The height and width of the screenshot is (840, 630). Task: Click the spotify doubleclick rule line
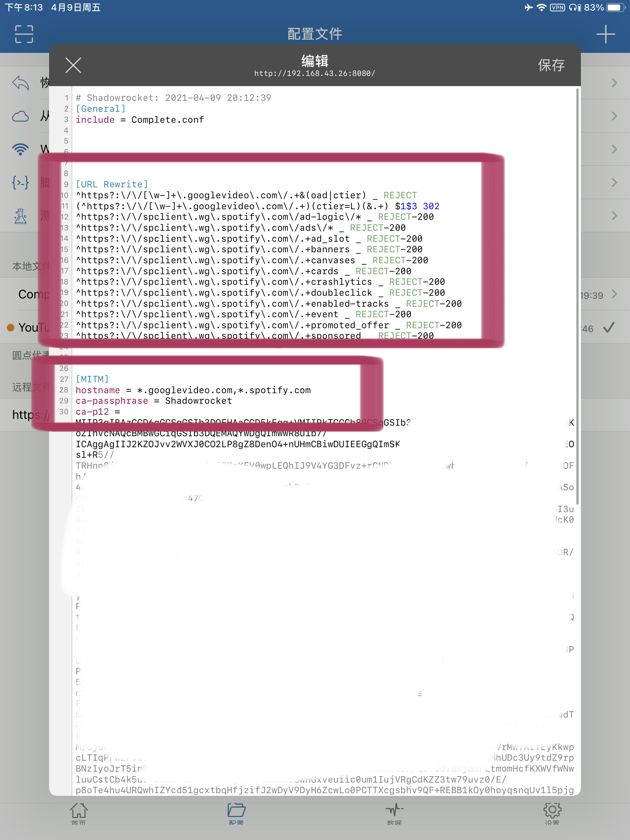[260, 293]
